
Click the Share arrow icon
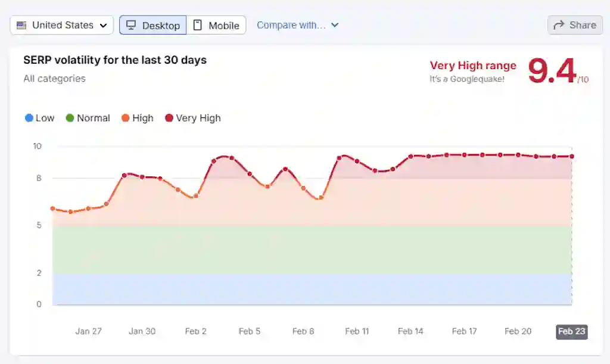point(559,25)
